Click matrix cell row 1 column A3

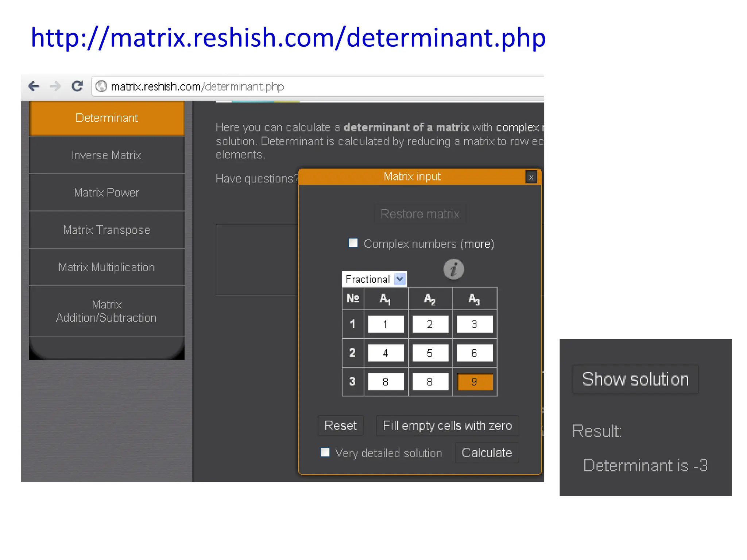click(x=475, y=324)
